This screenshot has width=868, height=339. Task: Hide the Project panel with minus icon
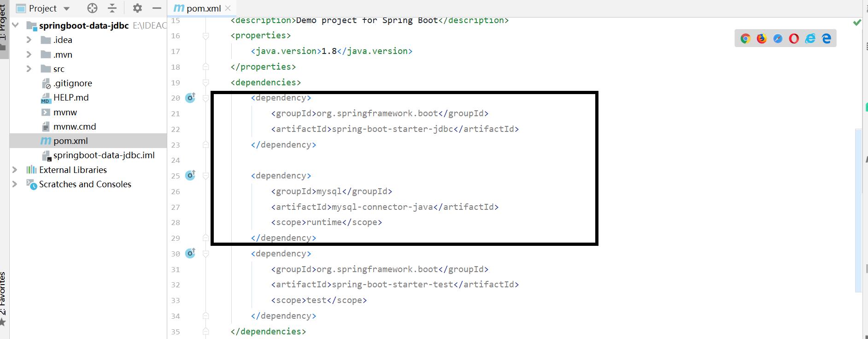click(157, 8)
